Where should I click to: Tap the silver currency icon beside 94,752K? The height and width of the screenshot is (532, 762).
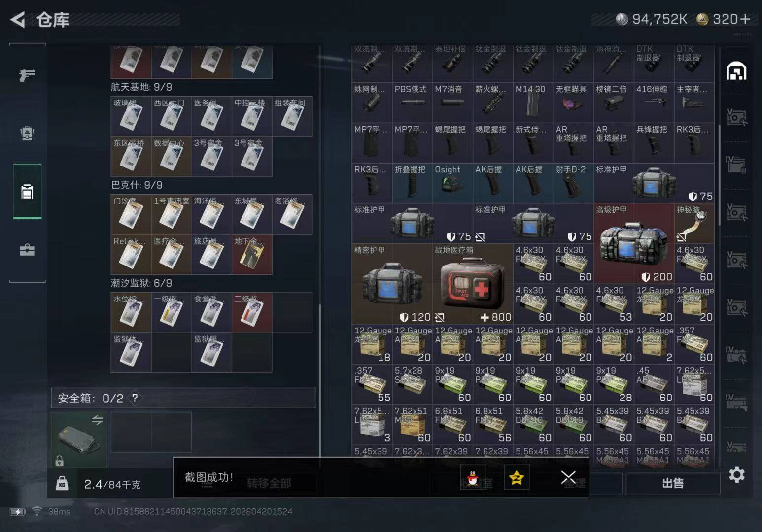click(x=622, y=19)
